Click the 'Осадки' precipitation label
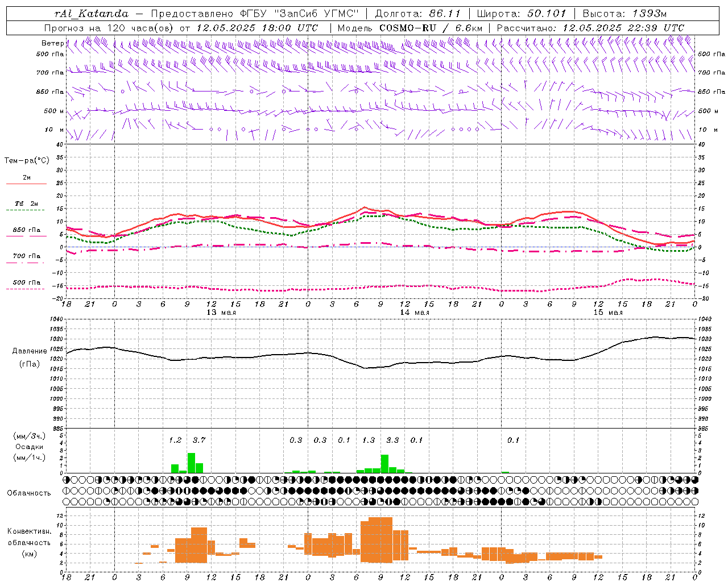The height and width of the screenshot is (582, 728). click(29, 447)
